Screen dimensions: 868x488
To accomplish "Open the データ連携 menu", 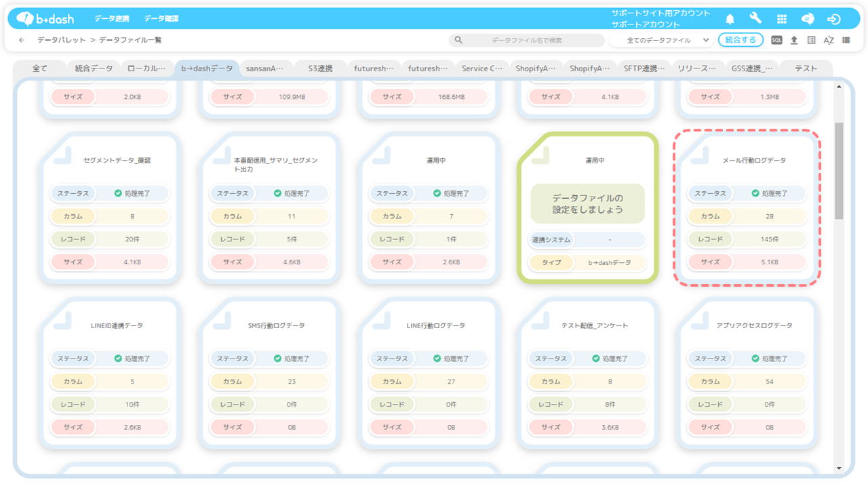I will tap(111, 19).
